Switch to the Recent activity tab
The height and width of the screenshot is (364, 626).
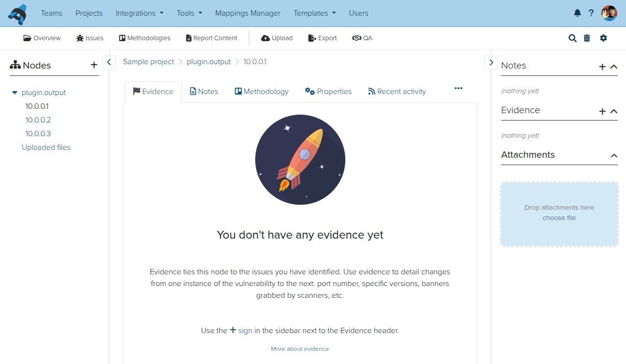[x=397, y=92]
